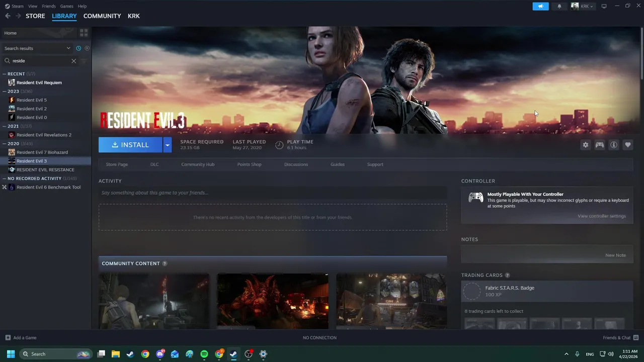Open the announcements megaphone button
This screenshot has width=644, height=362.
point(540,6)
